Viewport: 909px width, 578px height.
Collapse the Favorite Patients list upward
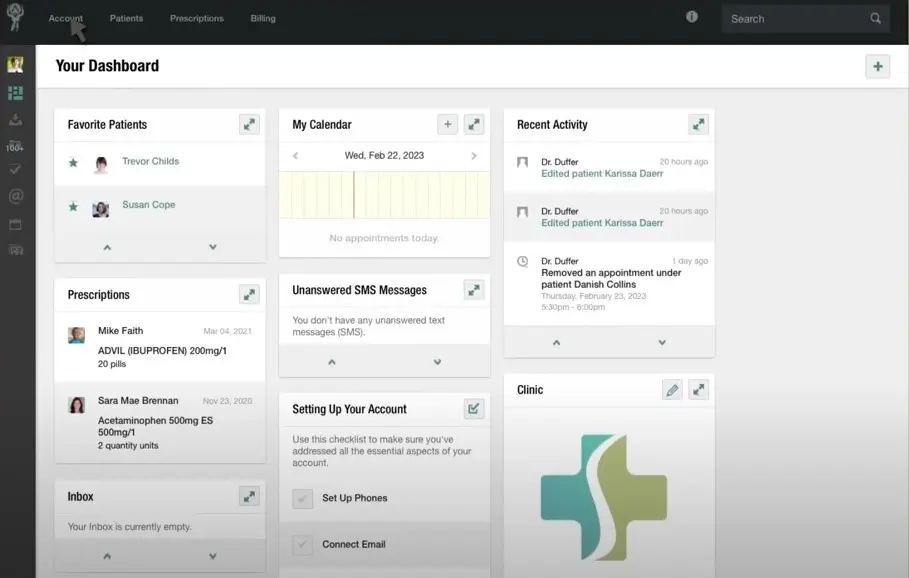coord(105,247)
